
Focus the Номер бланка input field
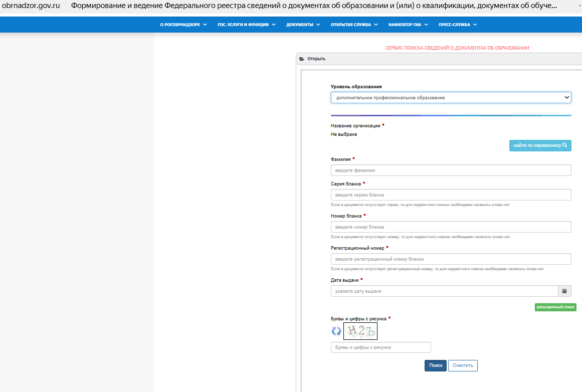pos(451,227)
